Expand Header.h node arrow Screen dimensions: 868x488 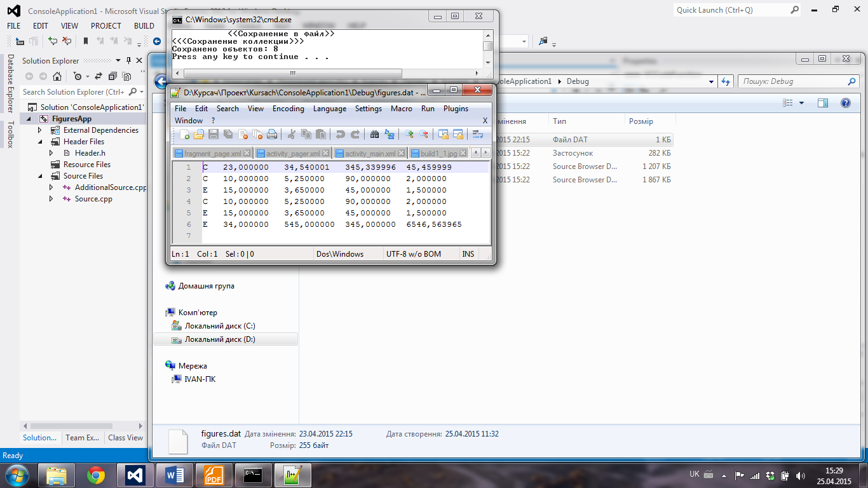coord(52,153)
